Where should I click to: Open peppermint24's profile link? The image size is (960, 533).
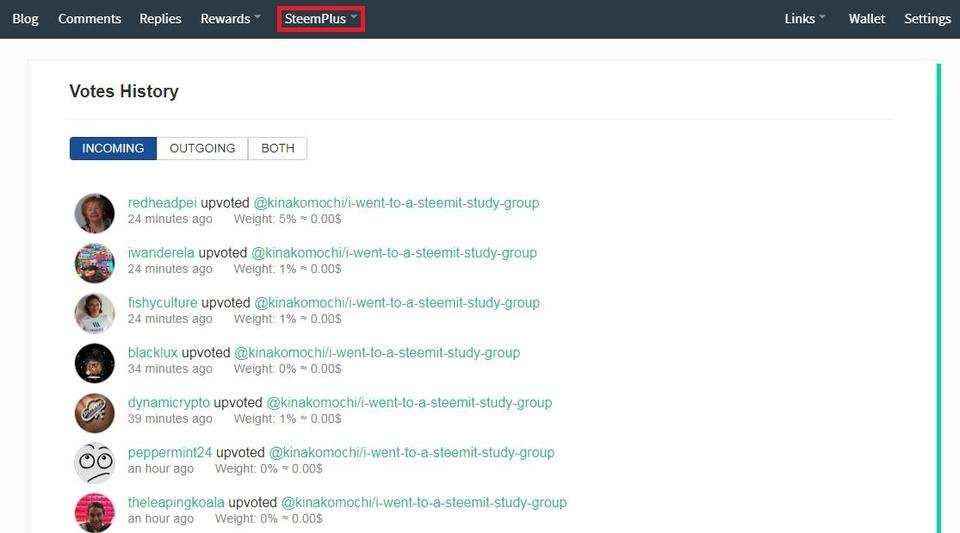tap(170, 453)
